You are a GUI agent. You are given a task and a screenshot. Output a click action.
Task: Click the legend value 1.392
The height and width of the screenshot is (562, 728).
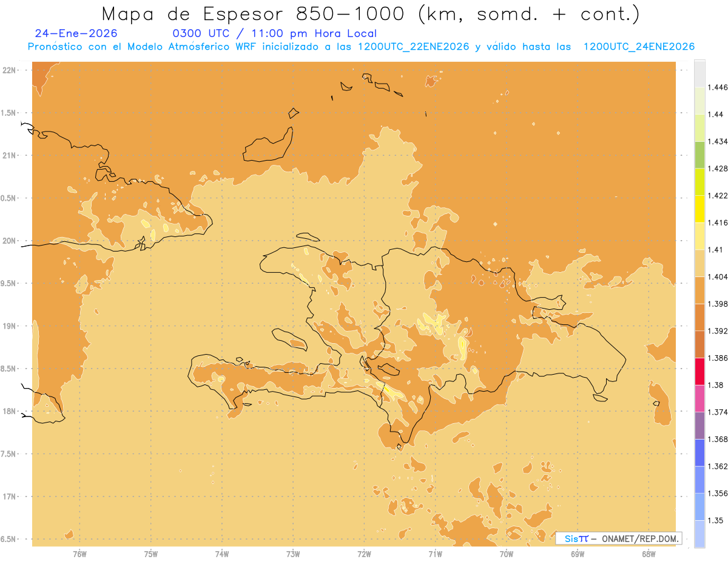[x=718, y=331]
